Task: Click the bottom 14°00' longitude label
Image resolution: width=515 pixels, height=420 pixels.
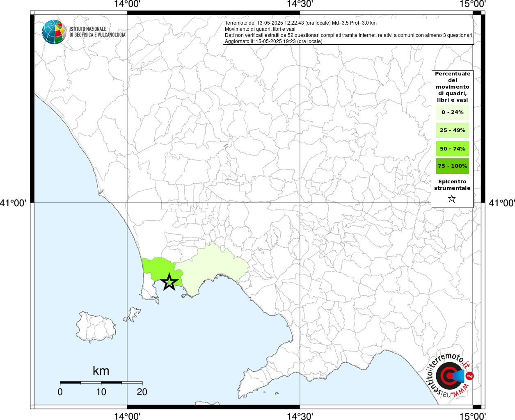Action: (128, 416)
